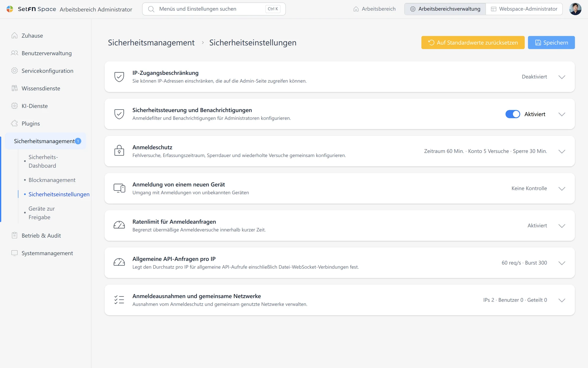Click the Zuhause home icon in sidebar
This screenshot has height=368, width=588.
tap(14, 36)
